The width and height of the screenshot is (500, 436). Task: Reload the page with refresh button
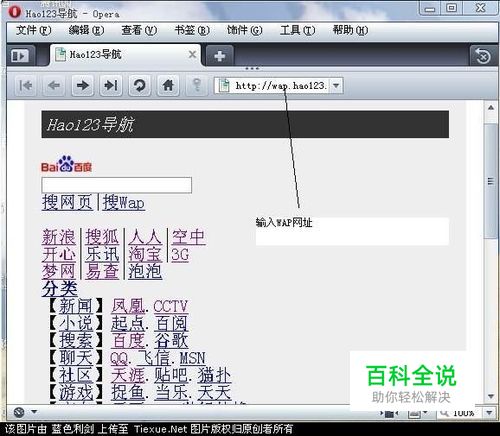[x=139, y=86]
